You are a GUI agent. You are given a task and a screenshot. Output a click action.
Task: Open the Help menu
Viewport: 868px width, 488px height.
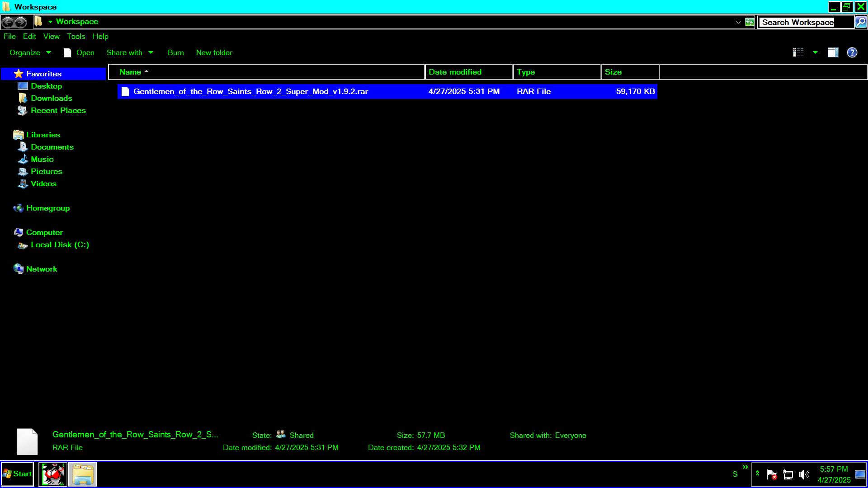(100, 37)
